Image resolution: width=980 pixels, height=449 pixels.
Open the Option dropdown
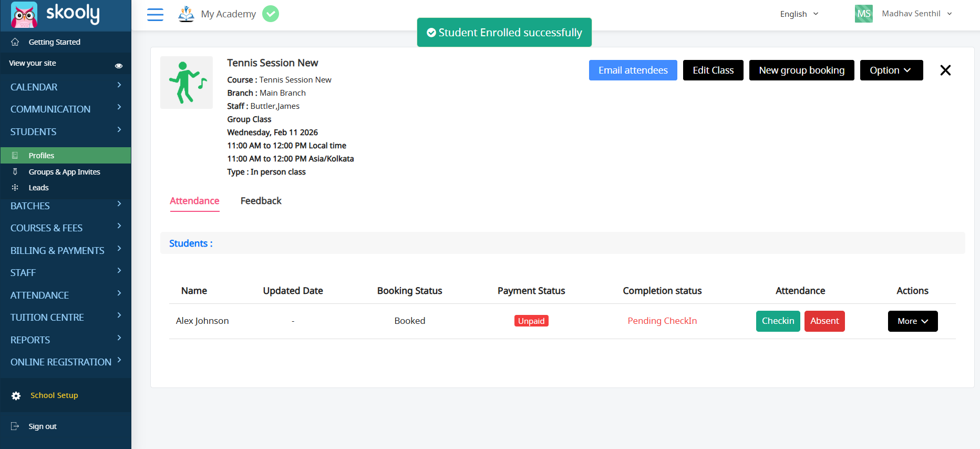(x=891, y=70)
